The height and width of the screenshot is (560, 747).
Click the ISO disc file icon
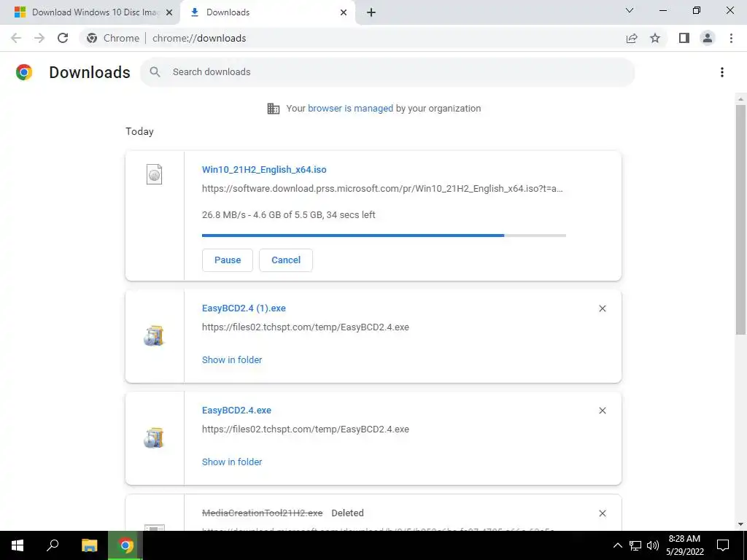(154, 174)
